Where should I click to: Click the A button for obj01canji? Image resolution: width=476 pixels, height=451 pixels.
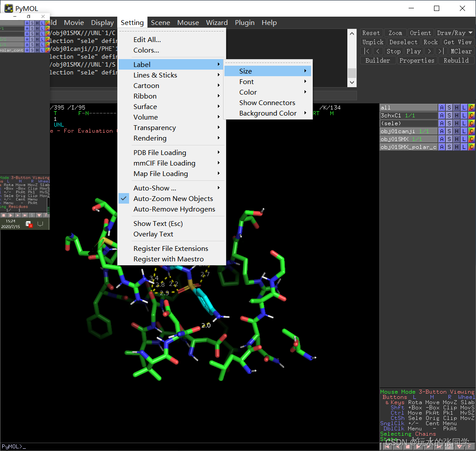click(x=442, y=131)
